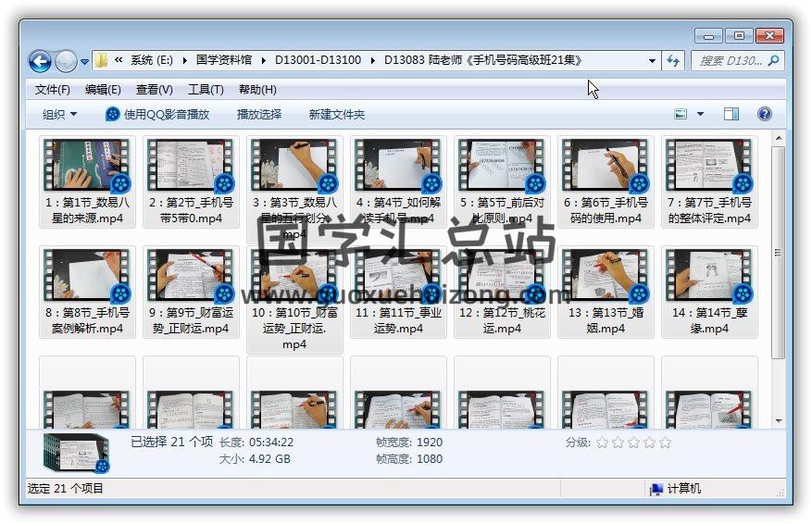Expand the address bar history dropdown
The image size is (812, 524).
(652, 61)
